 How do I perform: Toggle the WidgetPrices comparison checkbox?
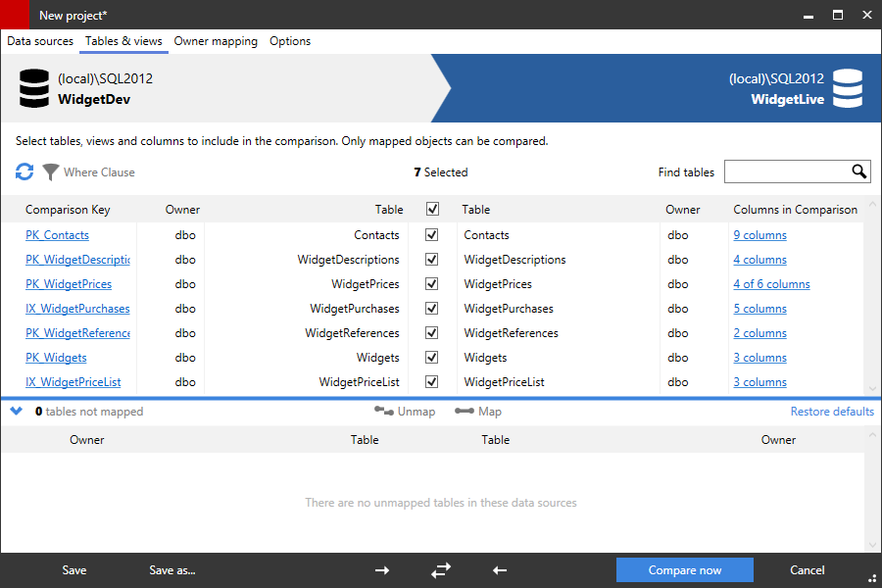[x=431, y=283]
